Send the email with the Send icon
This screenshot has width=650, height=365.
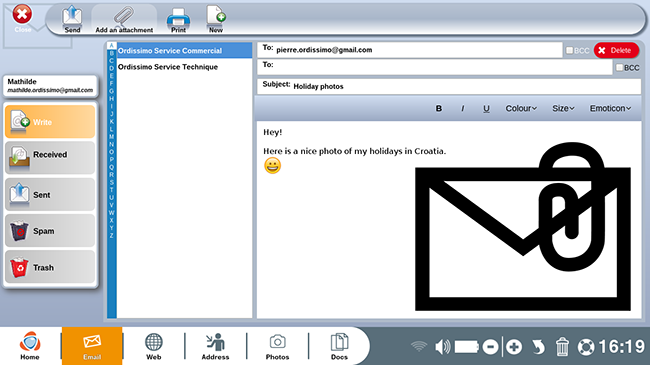[72, 19]
